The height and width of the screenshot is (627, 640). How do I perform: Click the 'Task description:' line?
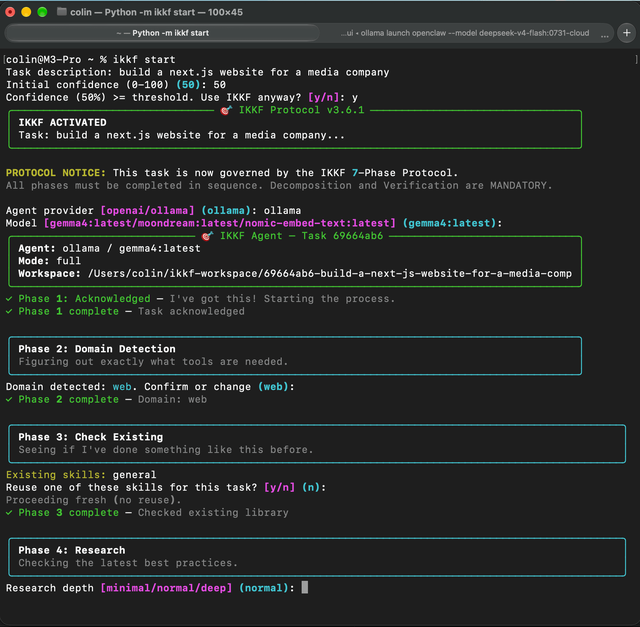198,72
